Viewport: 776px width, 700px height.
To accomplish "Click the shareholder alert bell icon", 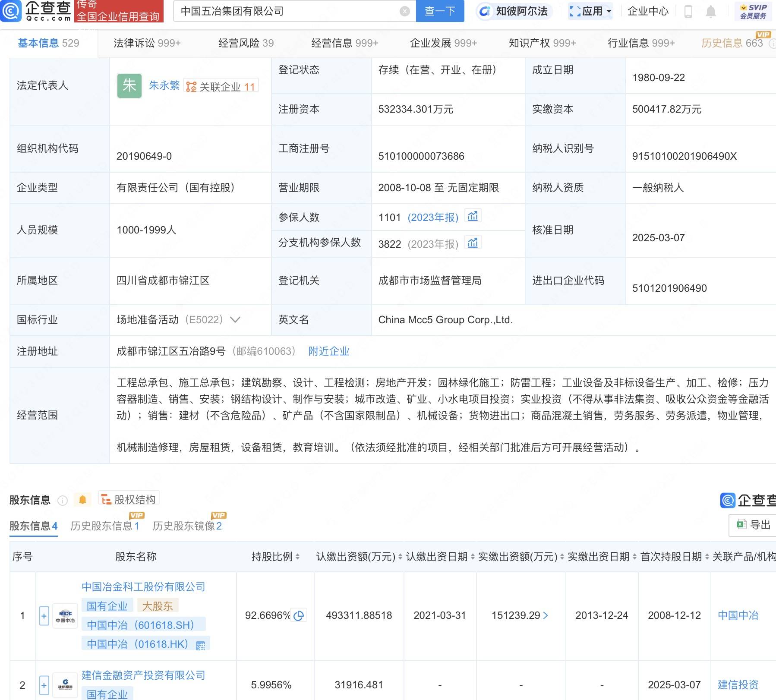I will point(82,500).
